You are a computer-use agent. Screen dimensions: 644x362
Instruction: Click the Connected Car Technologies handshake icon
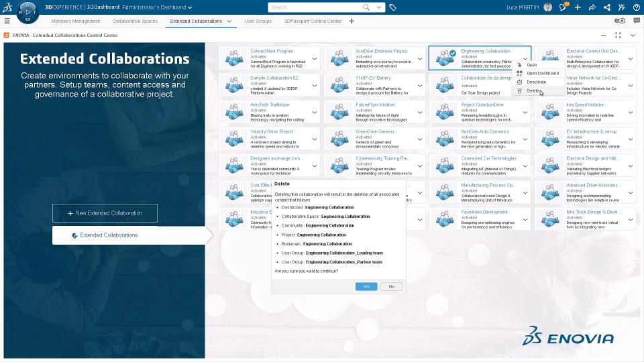coord(445,166)
